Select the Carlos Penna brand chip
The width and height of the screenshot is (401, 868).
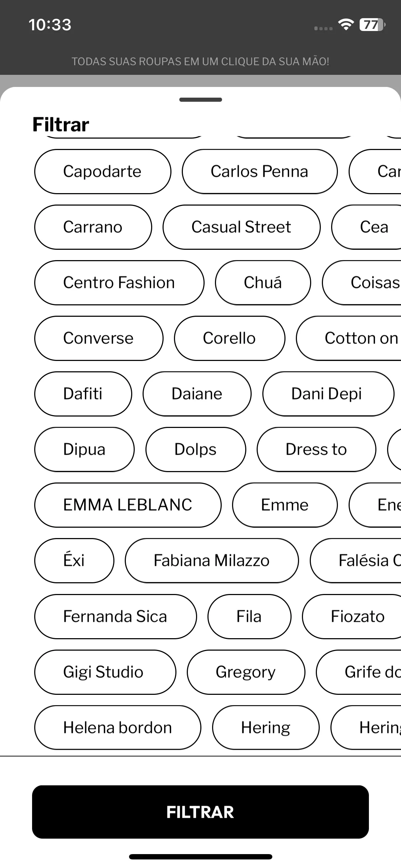click(x=259, y=171)
